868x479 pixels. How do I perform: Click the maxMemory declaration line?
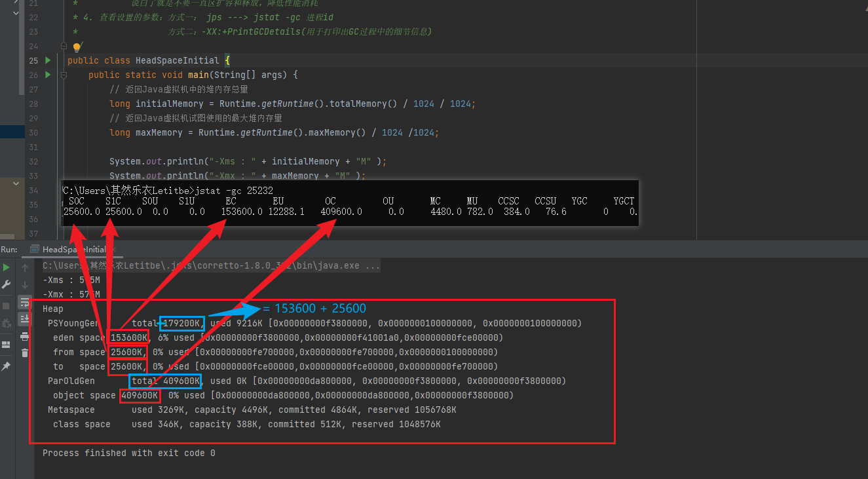pyautogui.click(x=274, y=132)
